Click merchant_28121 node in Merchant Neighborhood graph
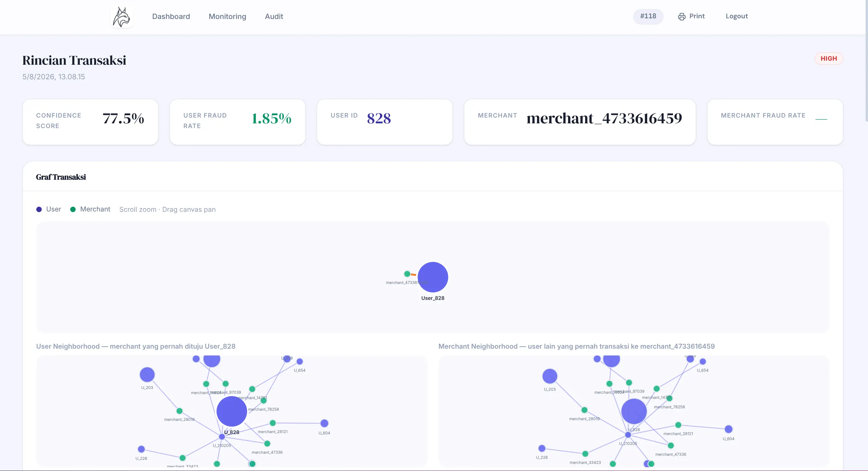868x471 pixels. (x=678, y=425)
